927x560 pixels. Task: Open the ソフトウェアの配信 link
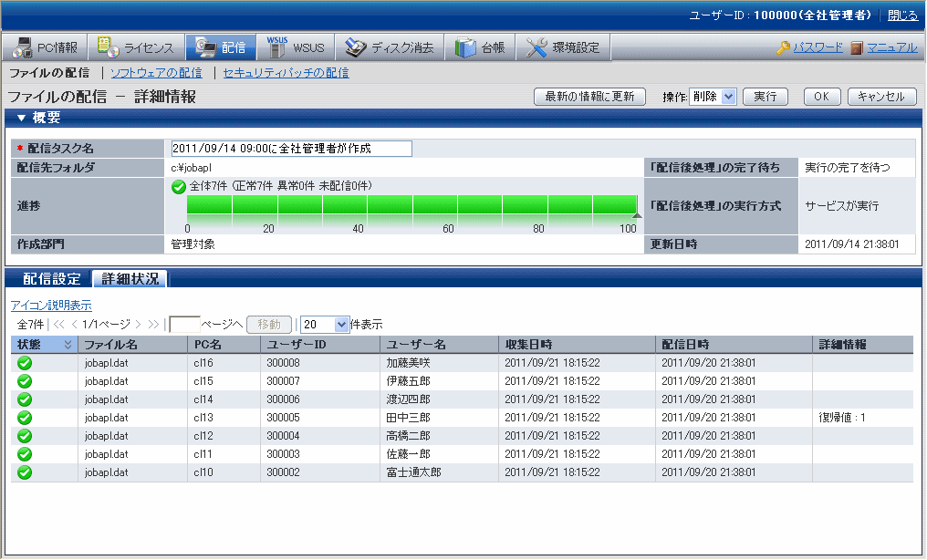(x=156, y=73)
